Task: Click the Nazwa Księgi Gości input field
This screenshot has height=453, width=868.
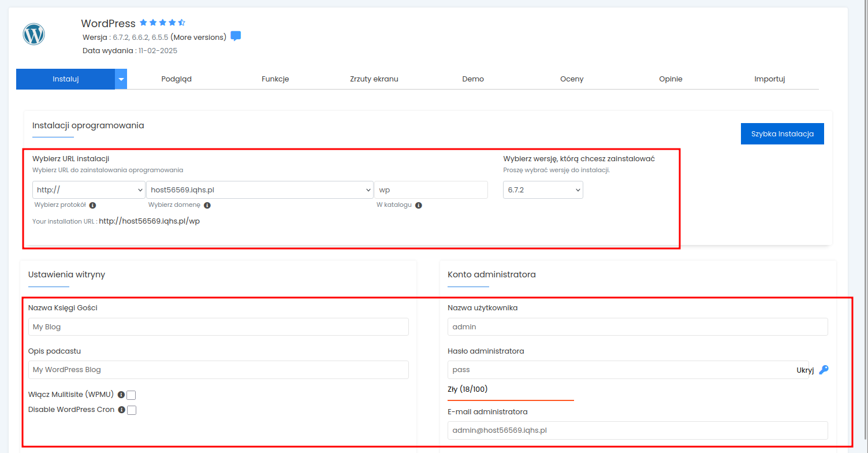Action: (x=218, y=326)
